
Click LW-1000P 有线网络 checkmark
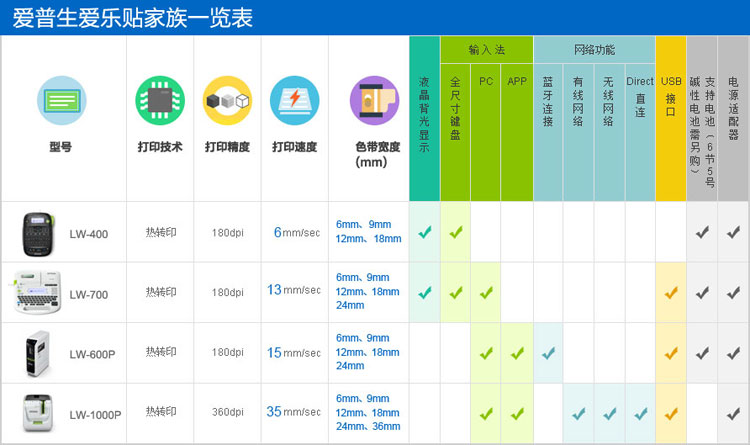(x=579, y=413)
